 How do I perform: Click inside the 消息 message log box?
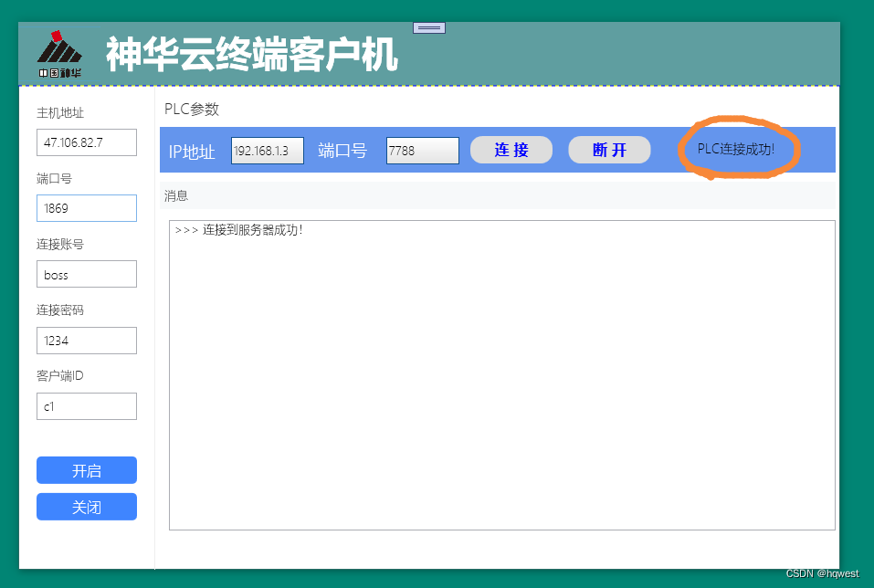[x=501, y=375]
